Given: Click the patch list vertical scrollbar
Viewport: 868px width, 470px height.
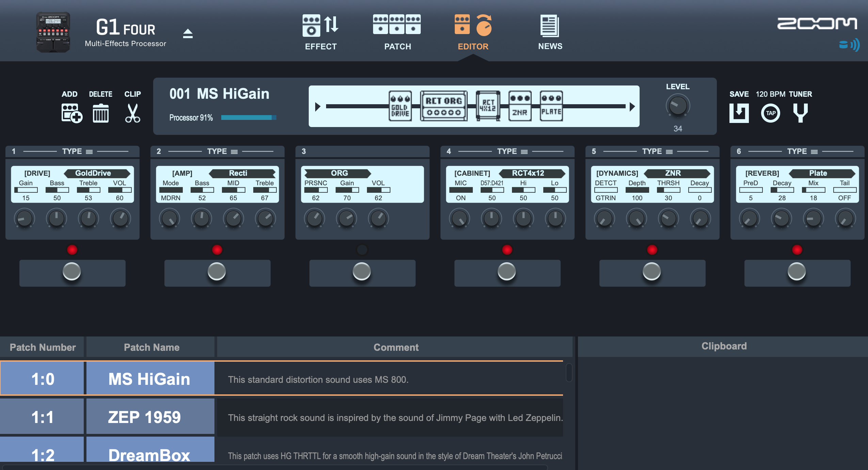Looking at the screenshot, I should tap(569, 373).
